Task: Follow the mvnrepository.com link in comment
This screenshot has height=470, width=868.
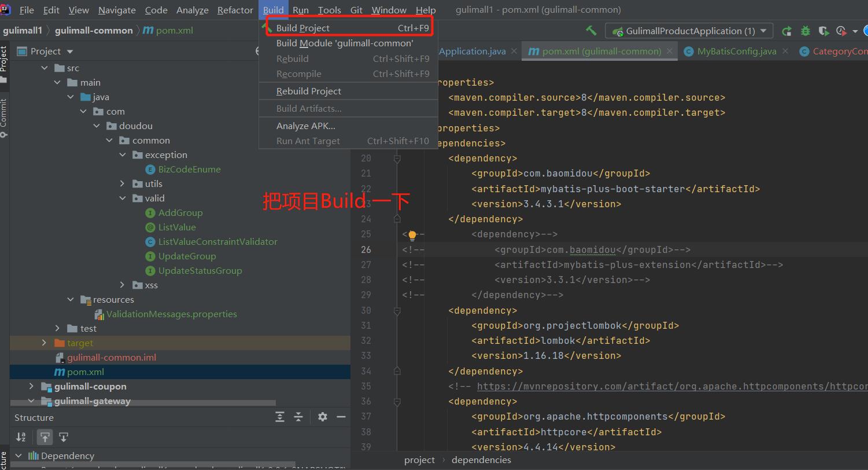Action: pos(672,387)
